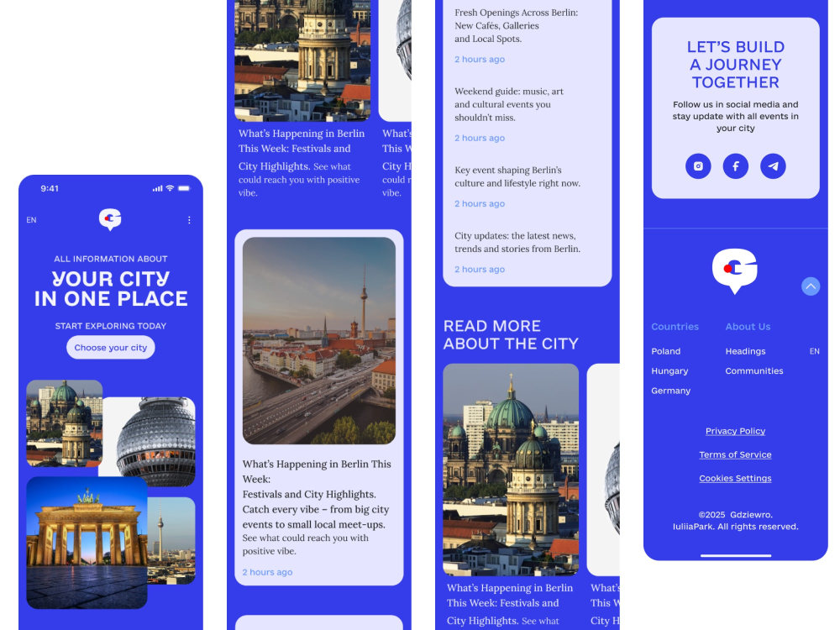
Task: Open the small TV tower skyline photo in hero
Action: pyautogui.click(x=171, y=540)
